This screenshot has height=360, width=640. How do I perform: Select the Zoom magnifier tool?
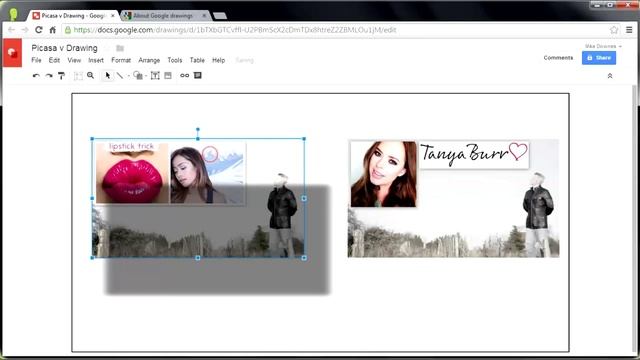point(91,76)
